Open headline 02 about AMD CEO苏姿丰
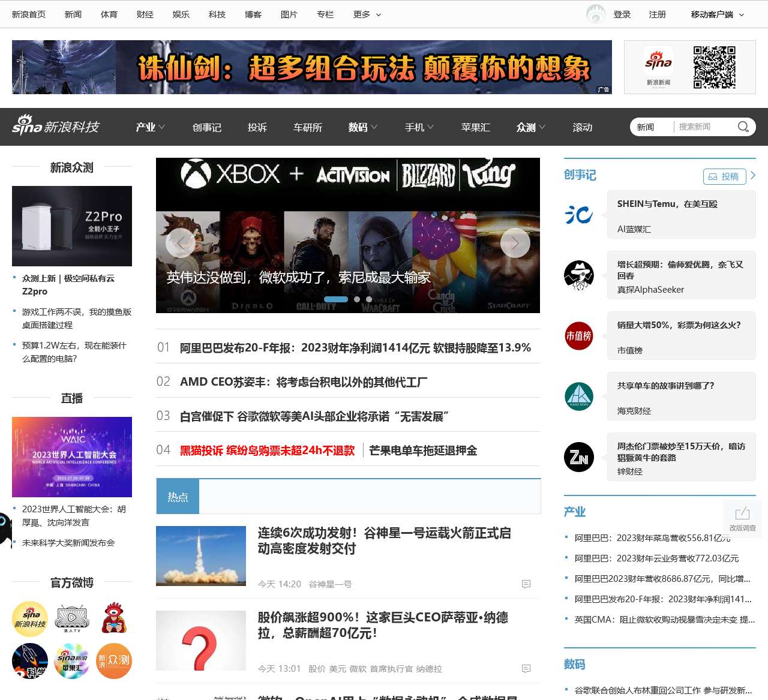This screenshot has height=700, width=768. point(304,381)
